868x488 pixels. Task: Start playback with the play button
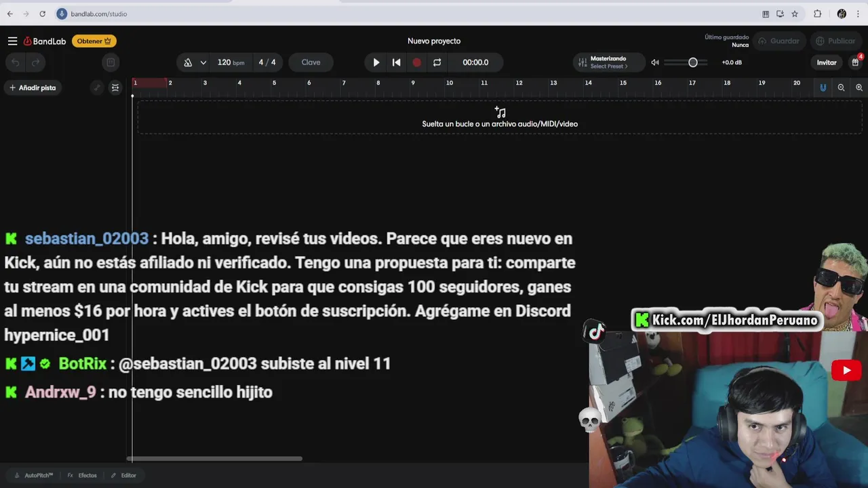click(x=376, y=62)
